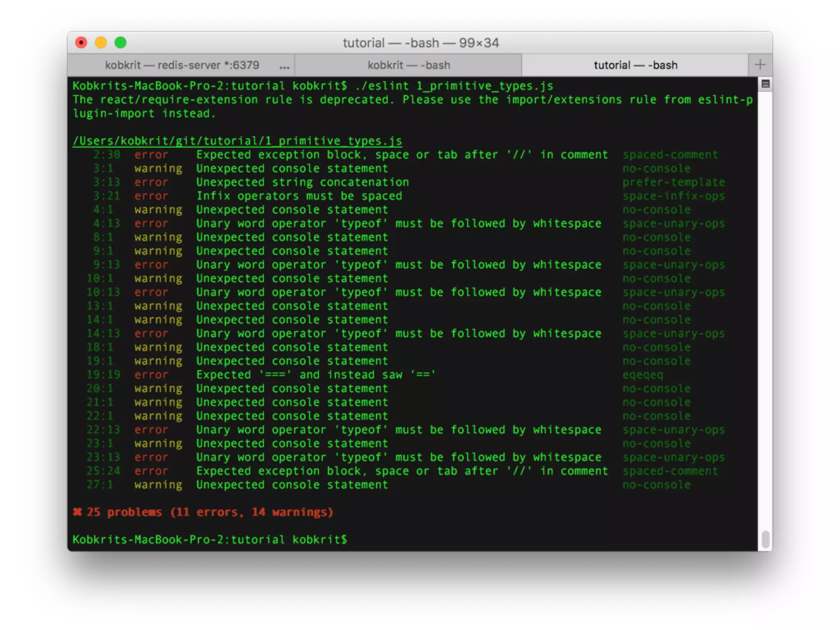The width and height of the screenshot is (840, 630).
Task: Click the 'prefer-template' rule name
Action: point(673,182)
